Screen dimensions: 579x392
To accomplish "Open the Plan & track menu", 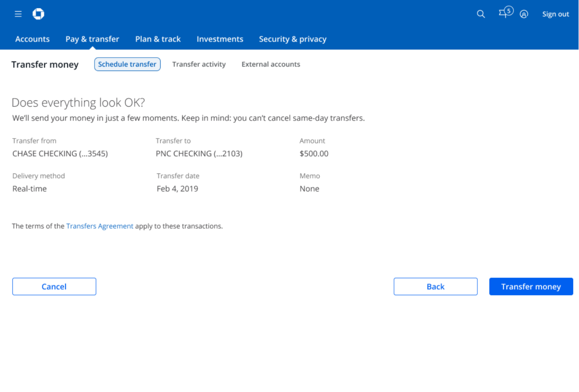I will [x=158, y=39].
